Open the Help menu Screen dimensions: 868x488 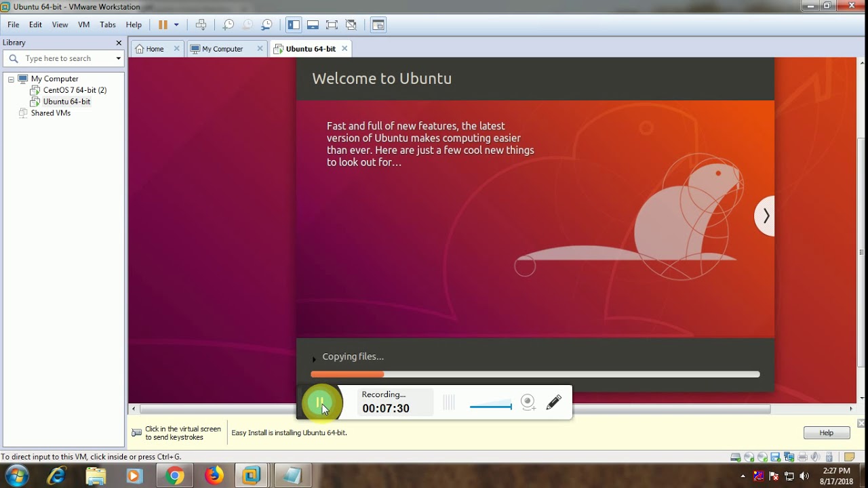(134, 24)
